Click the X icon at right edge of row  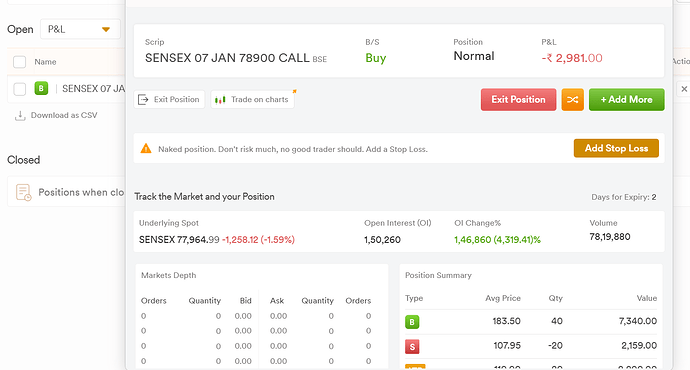click(684, 89)
